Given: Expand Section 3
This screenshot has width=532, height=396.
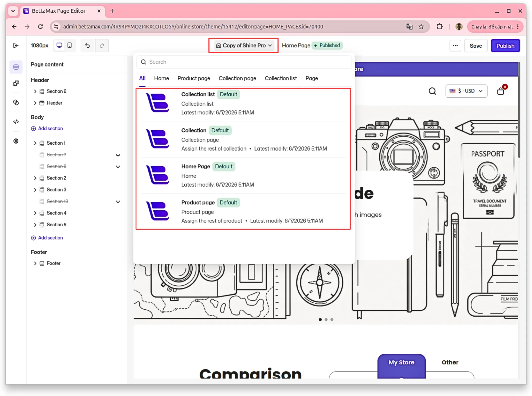Looking at the screenshot, I should pos(35,190).
